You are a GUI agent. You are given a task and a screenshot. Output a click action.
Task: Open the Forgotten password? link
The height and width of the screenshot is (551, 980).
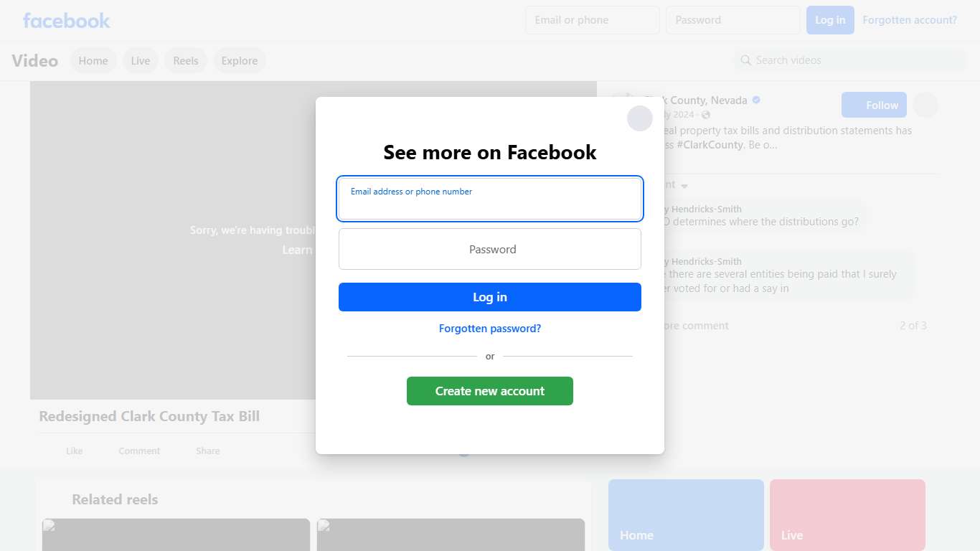490,329
